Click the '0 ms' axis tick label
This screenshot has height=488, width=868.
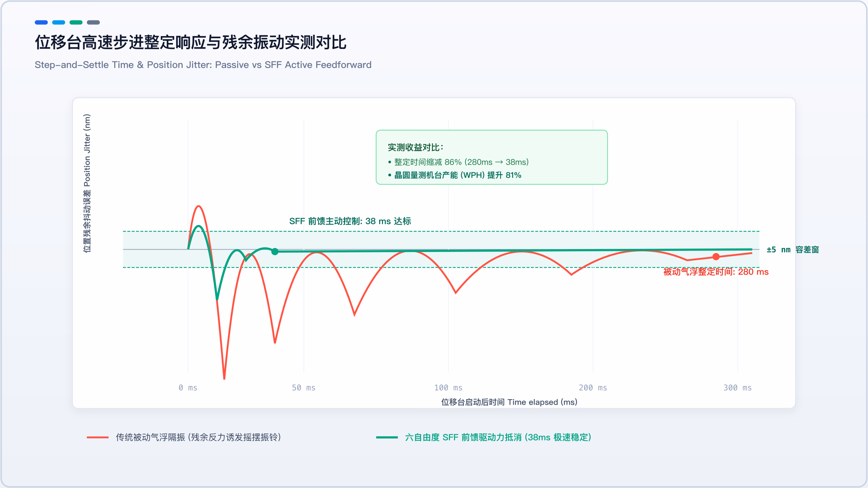(x=188, y=388)
